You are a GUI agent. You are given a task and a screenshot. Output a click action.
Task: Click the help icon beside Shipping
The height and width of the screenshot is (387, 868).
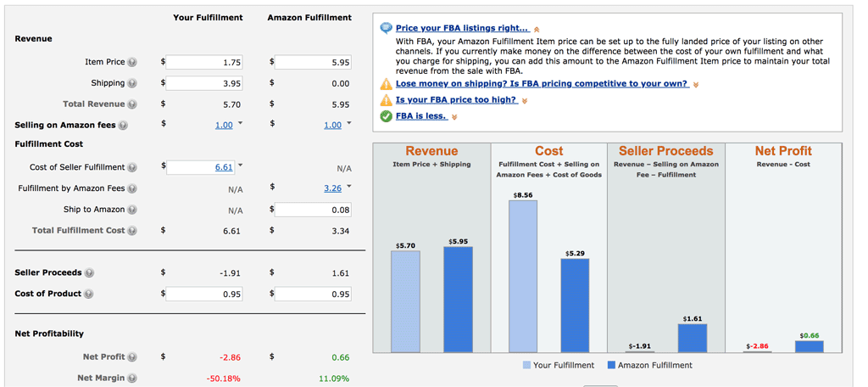pos(132,84)
